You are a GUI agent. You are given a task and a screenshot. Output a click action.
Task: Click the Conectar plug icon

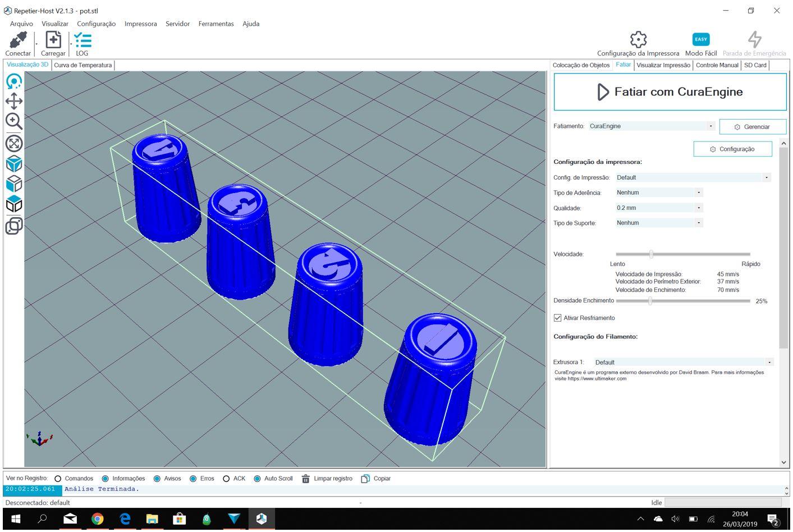(18, 40)
